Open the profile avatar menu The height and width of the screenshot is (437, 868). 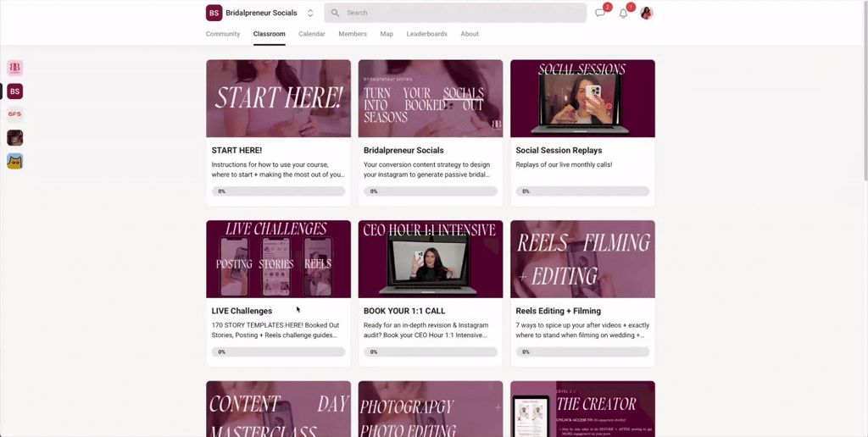tap(647, 13)
